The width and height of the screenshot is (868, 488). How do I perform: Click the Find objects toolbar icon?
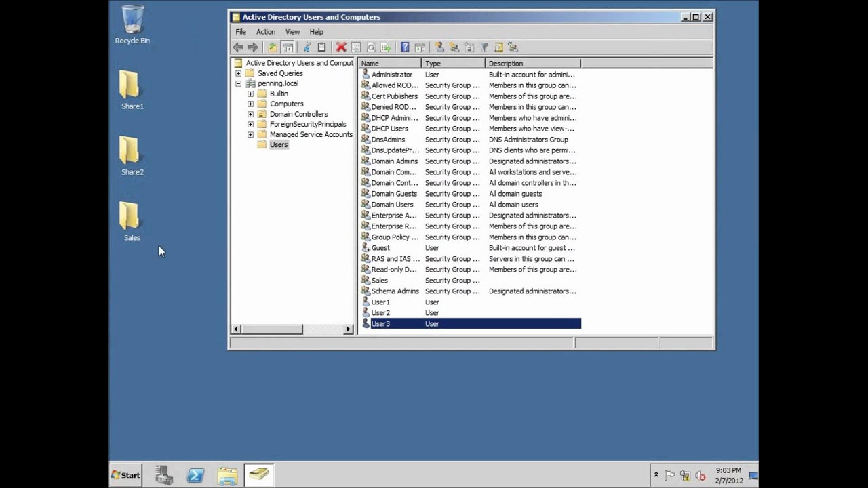(498, 47)
